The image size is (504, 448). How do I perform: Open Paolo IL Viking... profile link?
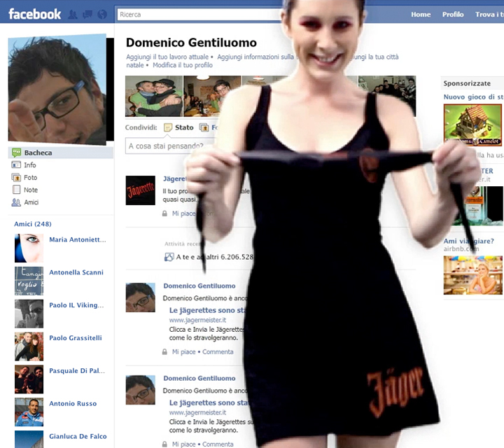tap(76, 305)
